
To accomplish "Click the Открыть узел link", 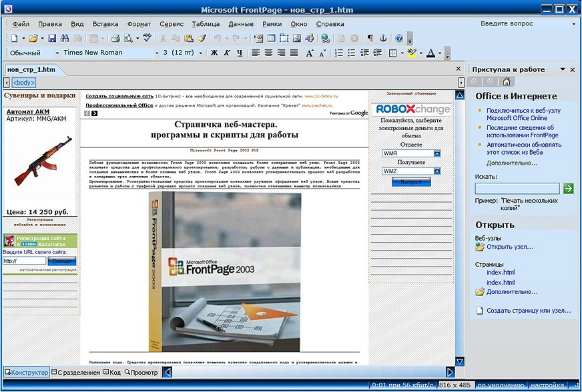I will point(510,247).
